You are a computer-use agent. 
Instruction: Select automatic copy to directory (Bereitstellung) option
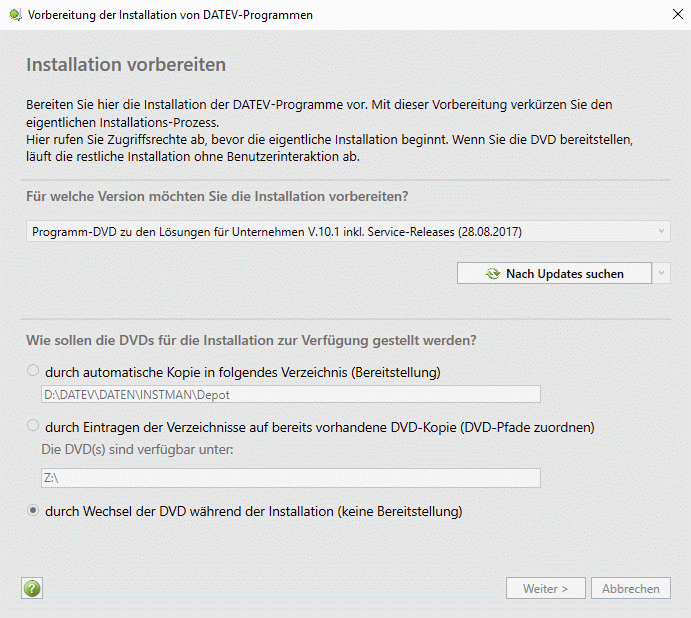(x=33, y=370)
